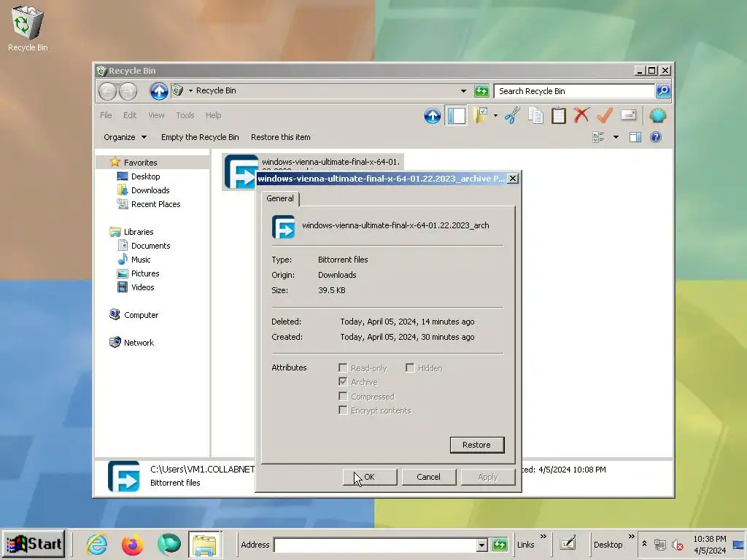Open the File menu

pyautogui.click(x=106, y=115)
